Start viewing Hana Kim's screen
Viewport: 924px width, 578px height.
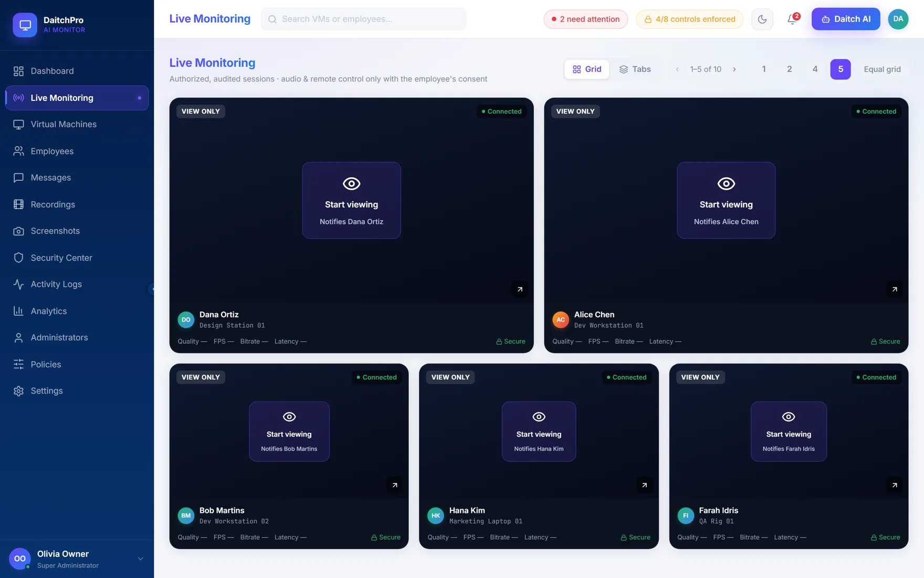pyautogui.click(x=539, y=432)
